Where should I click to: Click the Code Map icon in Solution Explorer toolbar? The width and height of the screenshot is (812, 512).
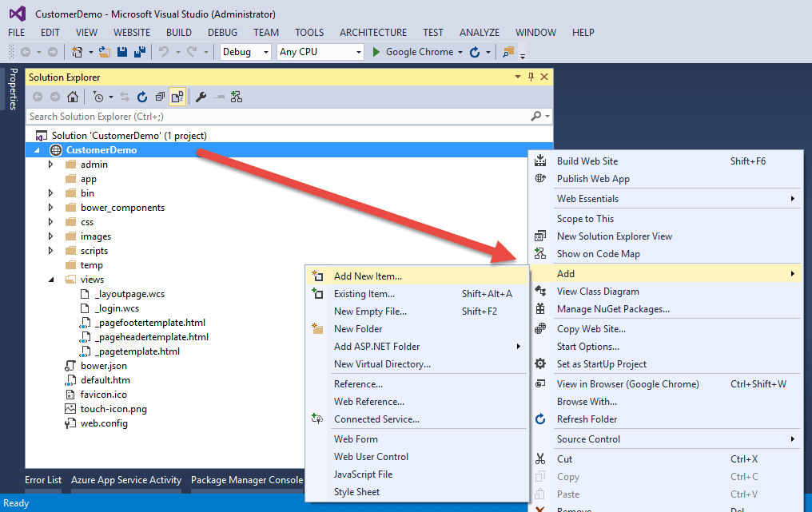pyautogui.click(x=237, y=97)
